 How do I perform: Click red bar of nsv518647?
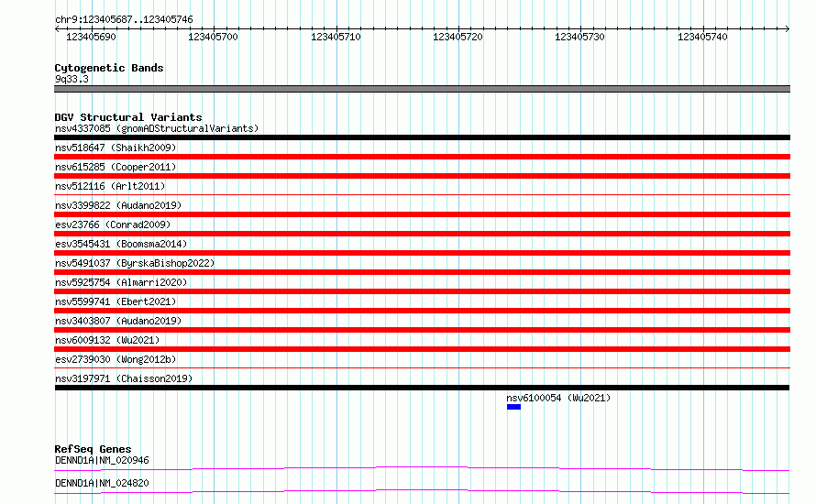coord(422,157)
